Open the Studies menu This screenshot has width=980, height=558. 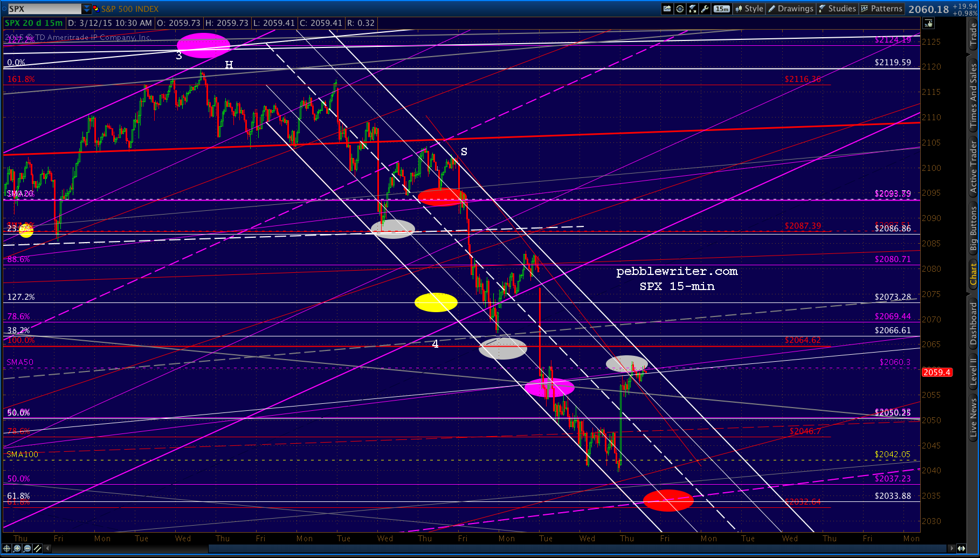click(x=837, y=9)
